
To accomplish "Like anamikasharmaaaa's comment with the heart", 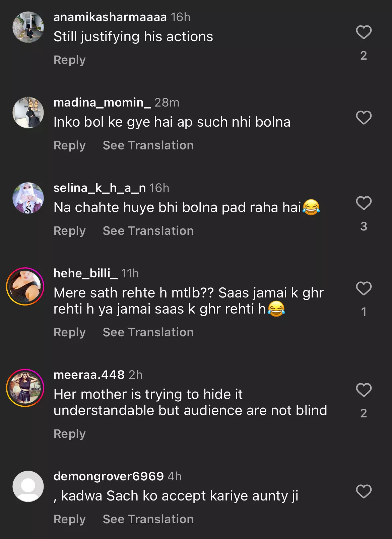I will [x=364, y=32].
